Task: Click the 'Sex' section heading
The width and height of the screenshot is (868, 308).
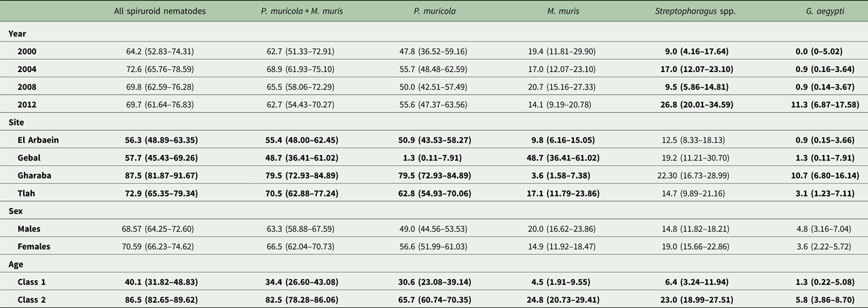Action: click(15, 211)
